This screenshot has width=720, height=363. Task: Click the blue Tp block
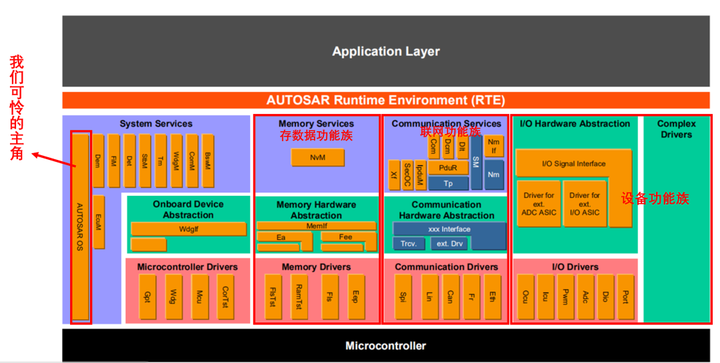click(448, 184)
